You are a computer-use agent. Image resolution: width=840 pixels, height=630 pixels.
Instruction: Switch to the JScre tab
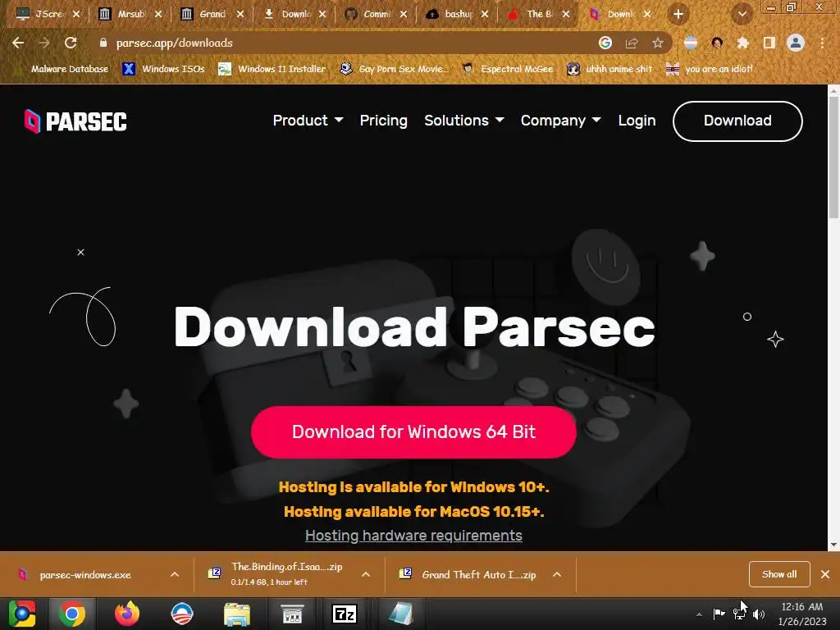click(48, 15)
